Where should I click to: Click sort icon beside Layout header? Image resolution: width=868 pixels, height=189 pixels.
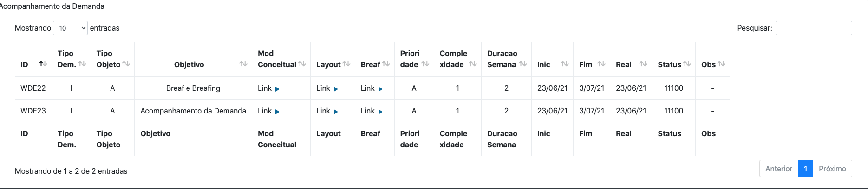tap(346, 64)
